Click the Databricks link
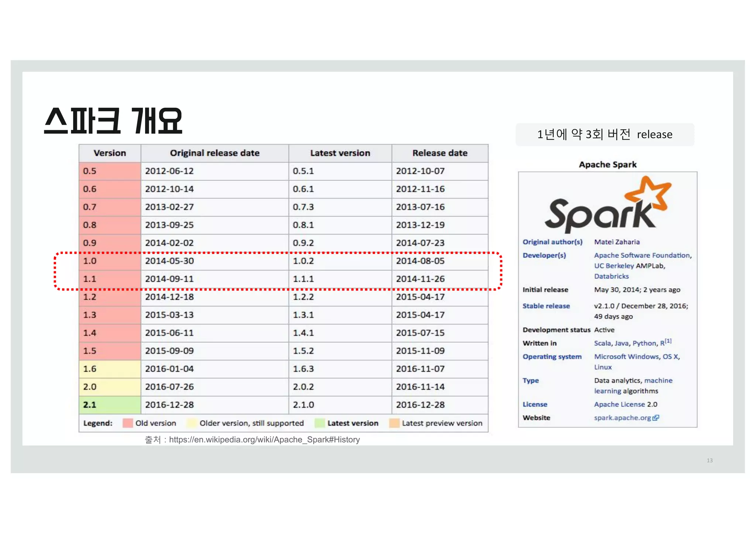 tap(611, 276)
